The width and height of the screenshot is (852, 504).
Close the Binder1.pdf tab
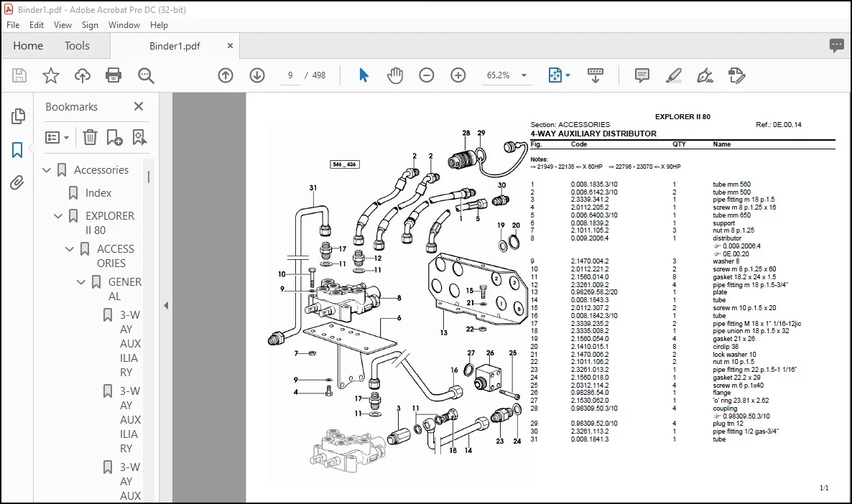pyautogui.click(x=230, y=46)
